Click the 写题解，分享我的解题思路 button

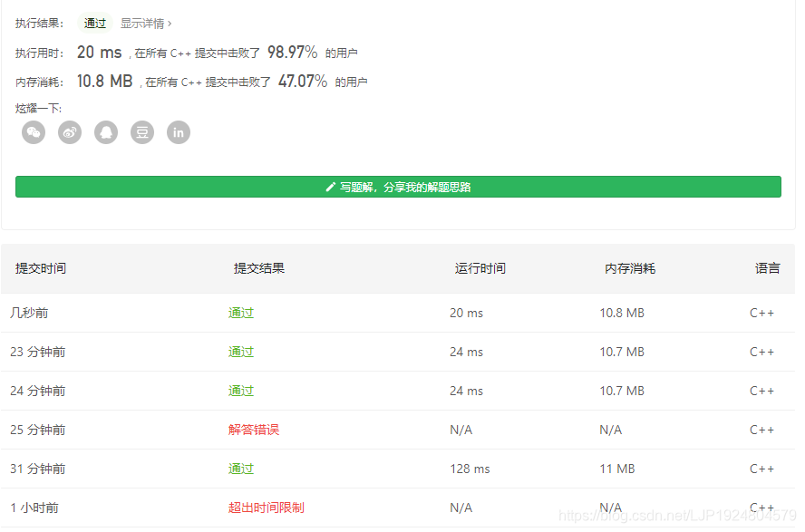coord(398,186)
